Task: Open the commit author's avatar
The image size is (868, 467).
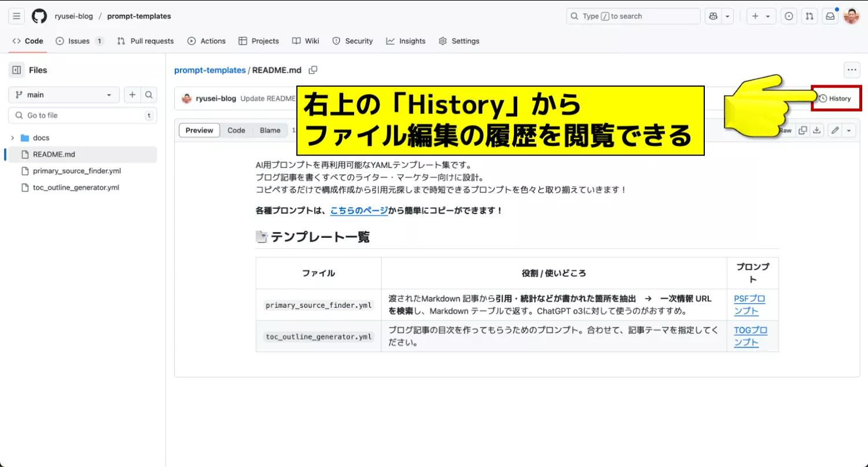Action: coord(186,98)
